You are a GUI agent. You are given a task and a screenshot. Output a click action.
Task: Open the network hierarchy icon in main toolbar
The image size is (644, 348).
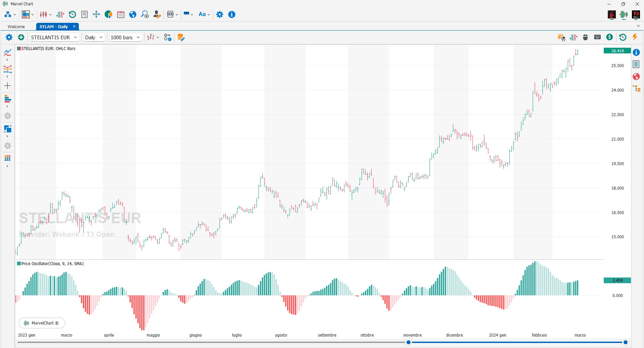[x=7, y=14]
